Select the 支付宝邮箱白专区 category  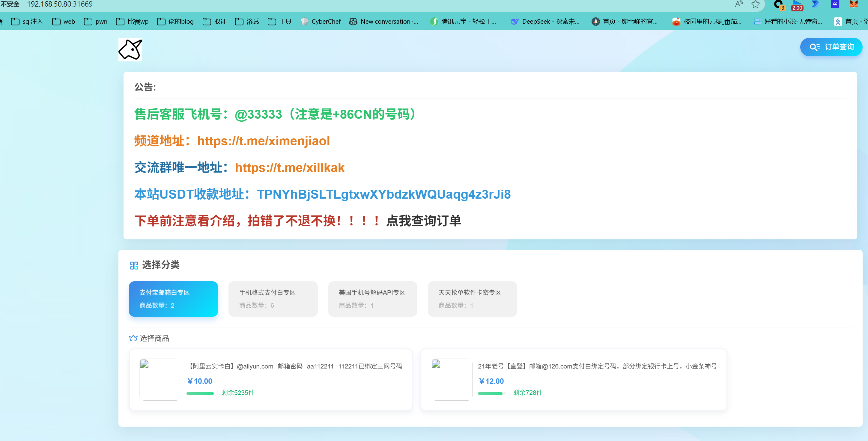coord(173,299)
